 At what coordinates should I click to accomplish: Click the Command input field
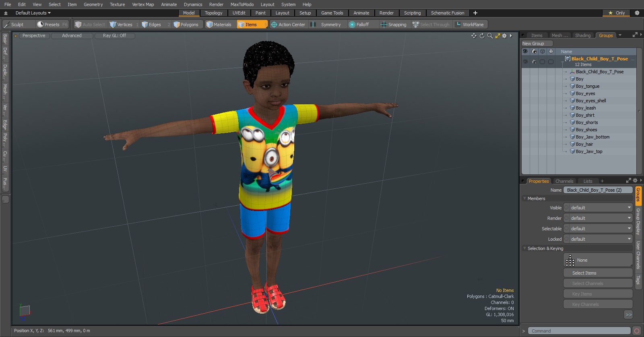pos(579,331)
